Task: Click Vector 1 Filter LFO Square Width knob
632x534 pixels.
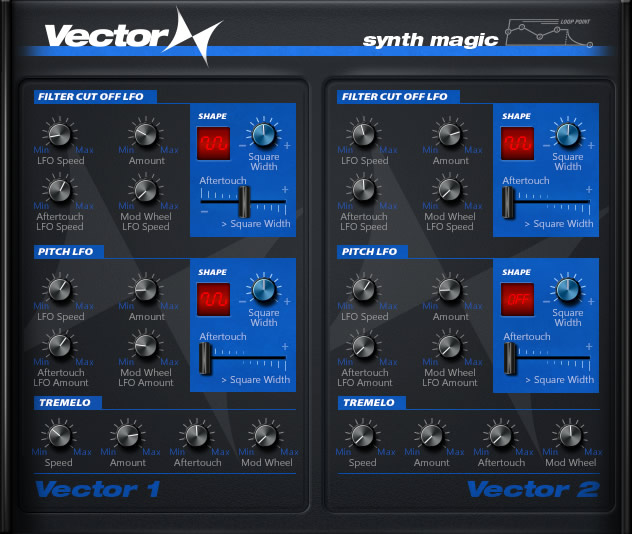Action: [x=264, y=135]
